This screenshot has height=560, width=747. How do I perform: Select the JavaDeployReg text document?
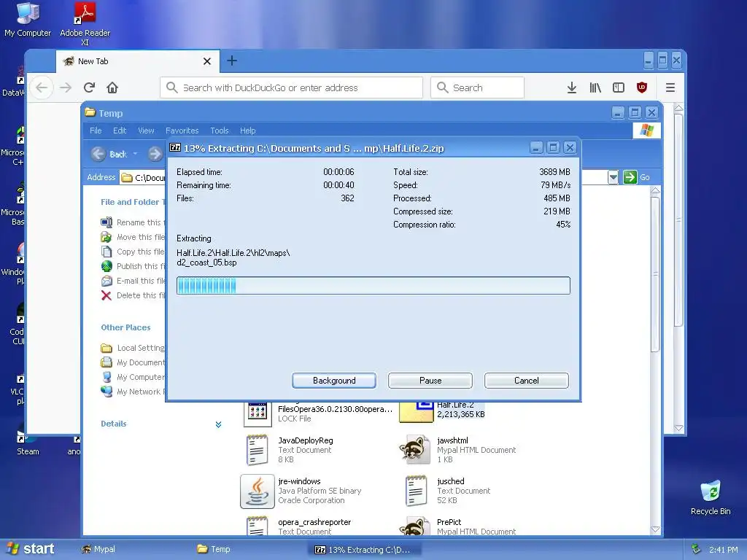click(290, 449)
